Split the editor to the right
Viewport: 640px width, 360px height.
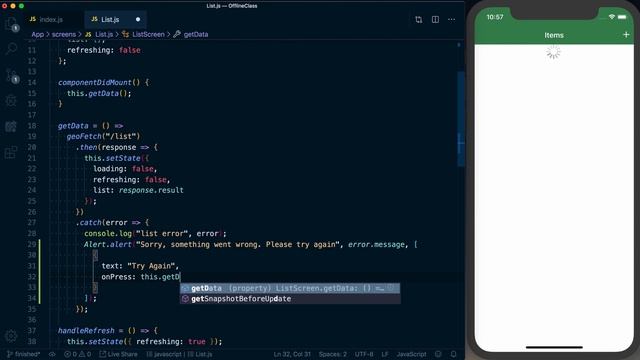(435, 20)
